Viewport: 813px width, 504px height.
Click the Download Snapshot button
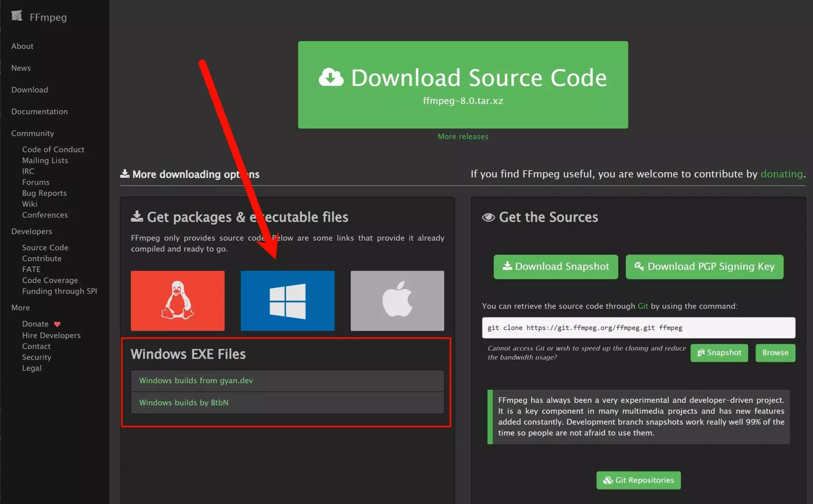click(x=556, y=266)
